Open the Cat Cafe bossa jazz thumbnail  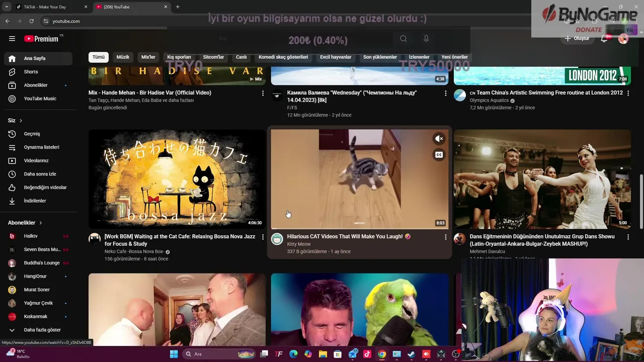pyautogui.click(x=177, y=179)
